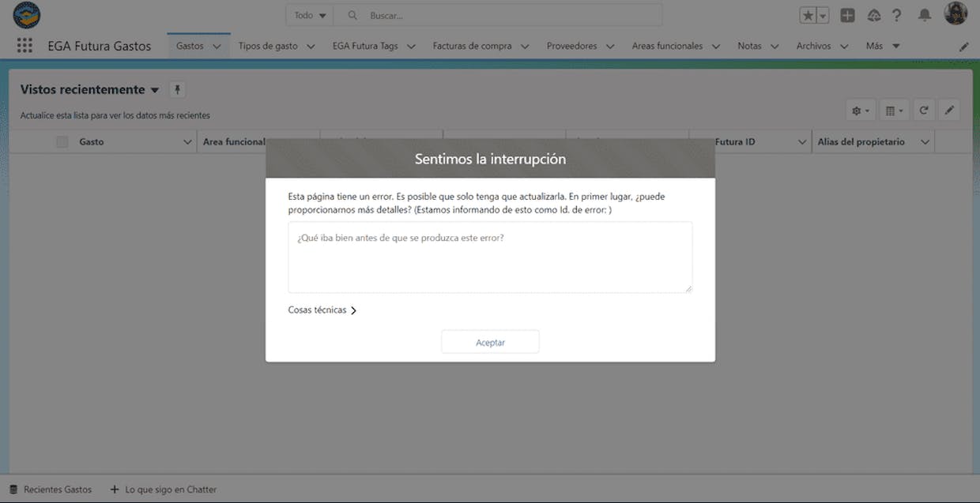The image size is (980, 503).
Task: Open the Más overflow menu
Action: pos(883,46)
